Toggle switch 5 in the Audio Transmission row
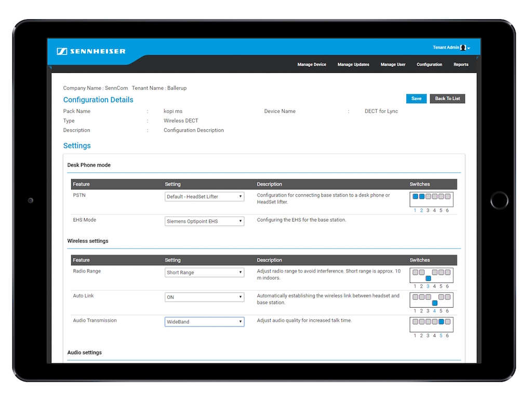The width and height of the screenshot is (532, 397). point(441,322)
